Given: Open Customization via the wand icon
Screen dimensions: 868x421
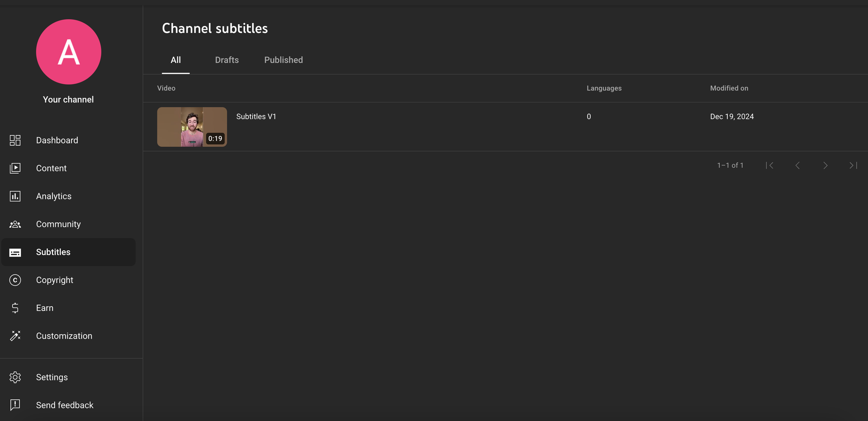Looking at the screenshot, I should click(15, 336).
